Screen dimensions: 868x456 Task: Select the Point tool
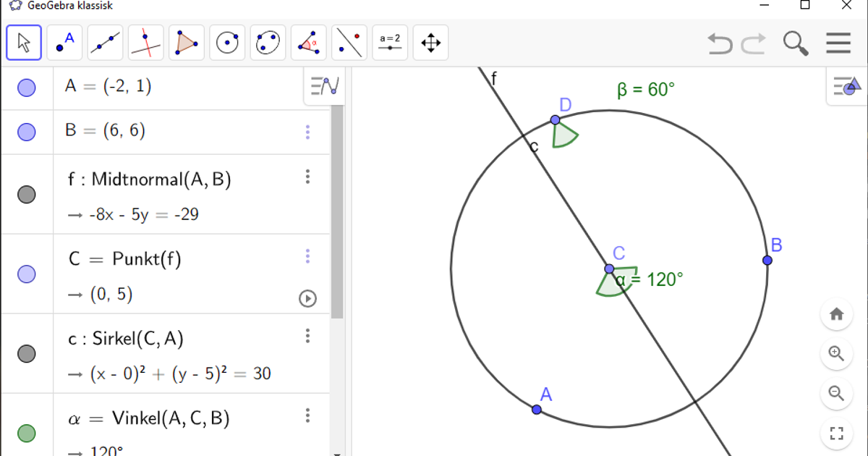64,42
